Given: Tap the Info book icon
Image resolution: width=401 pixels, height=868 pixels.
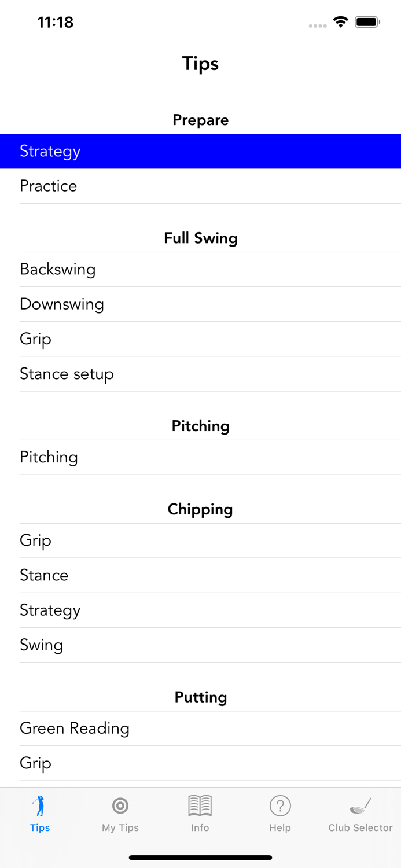Looking at the screenshot, I should coord(200,805).
